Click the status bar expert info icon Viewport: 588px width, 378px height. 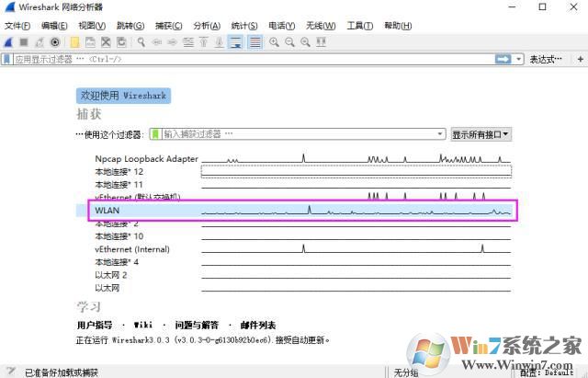[11, 372]
